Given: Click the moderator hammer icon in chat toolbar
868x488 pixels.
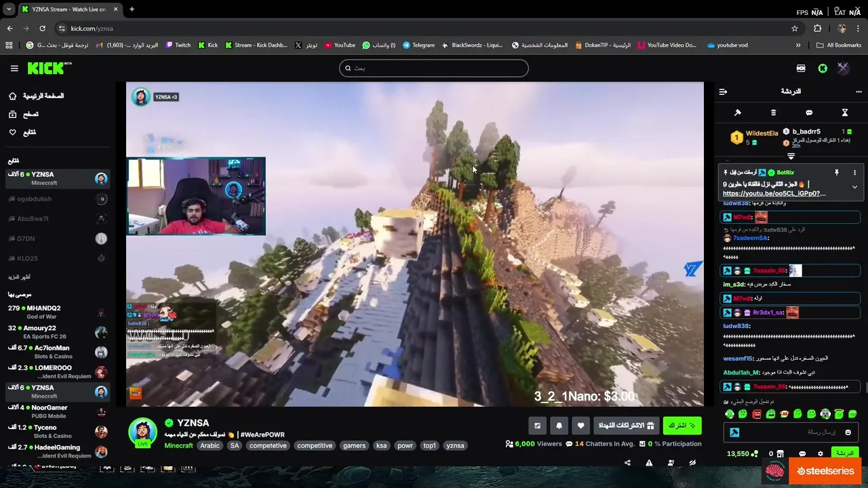Looking at the screenshot, I should pyautogui.click(x=738, y=113).
